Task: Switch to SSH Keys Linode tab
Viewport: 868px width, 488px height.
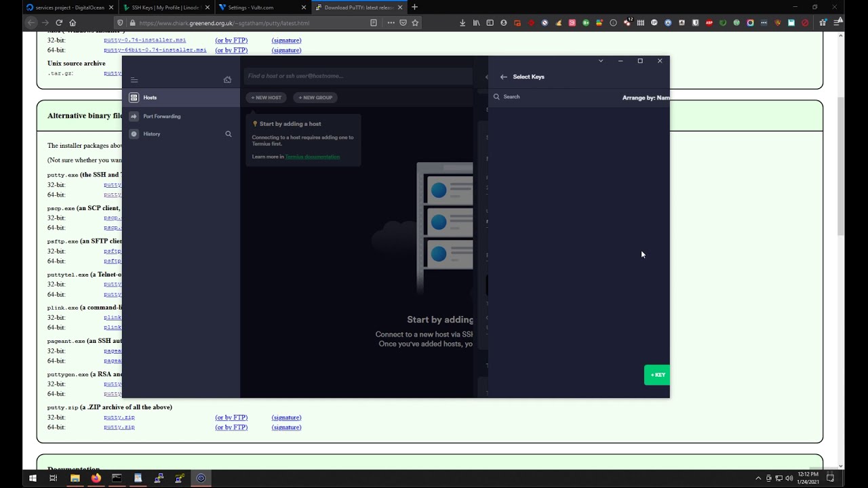Action: [167, 7]
